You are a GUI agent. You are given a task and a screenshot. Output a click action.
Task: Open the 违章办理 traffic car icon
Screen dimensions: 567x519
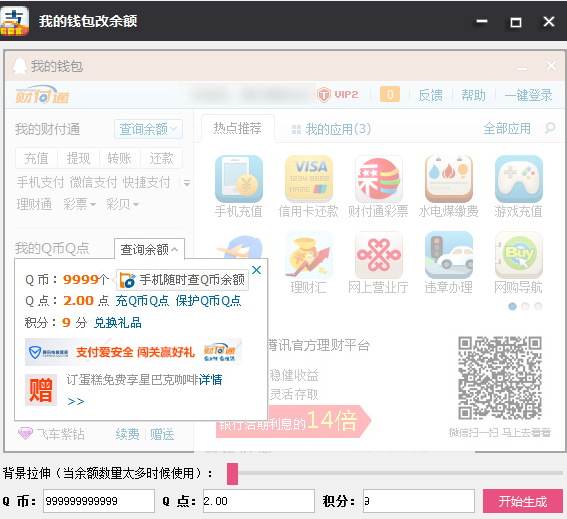[449, 255]
